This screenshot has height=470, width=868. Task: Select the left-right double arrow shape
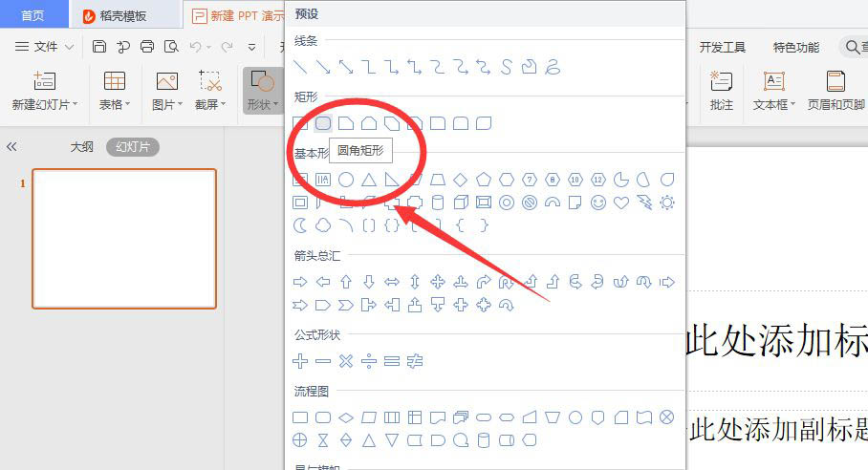click(x=392, y=282)
